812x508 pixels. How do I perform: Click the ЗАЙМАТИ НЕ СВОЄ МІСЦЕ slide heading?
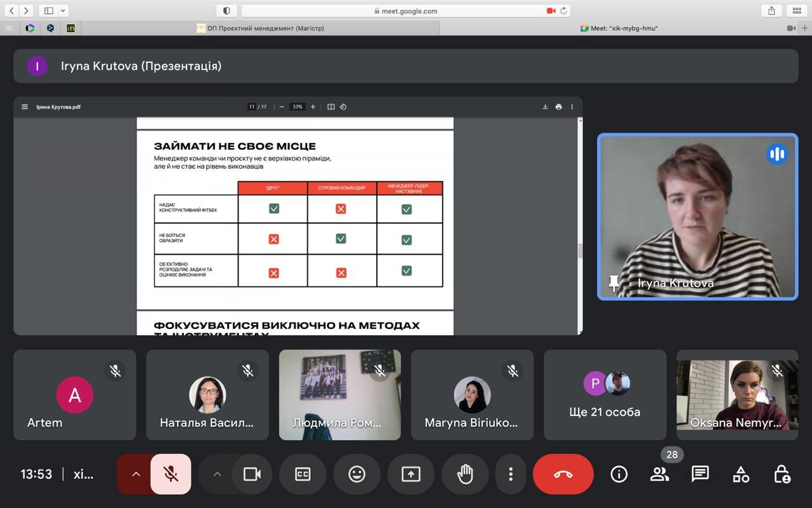(x=235, y=146)
